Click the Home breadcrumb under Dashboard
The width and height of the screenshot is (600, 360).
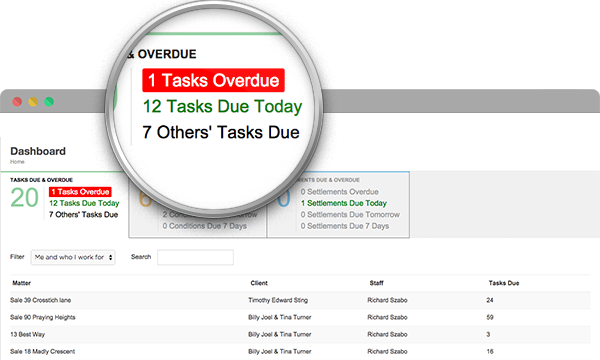pos(17,162)
